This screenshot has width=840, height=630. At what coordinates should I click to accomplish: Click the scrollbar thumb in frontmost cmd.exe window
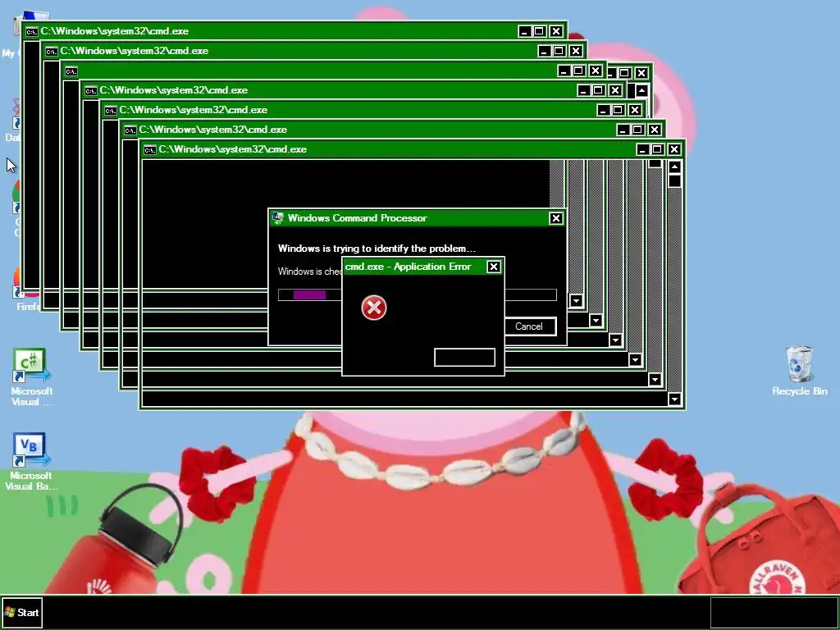coord(674,180)
